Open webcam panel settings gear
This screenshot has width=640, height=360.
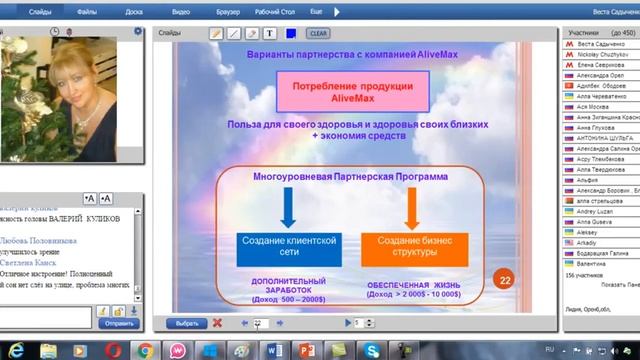click(x=138, y=31)
